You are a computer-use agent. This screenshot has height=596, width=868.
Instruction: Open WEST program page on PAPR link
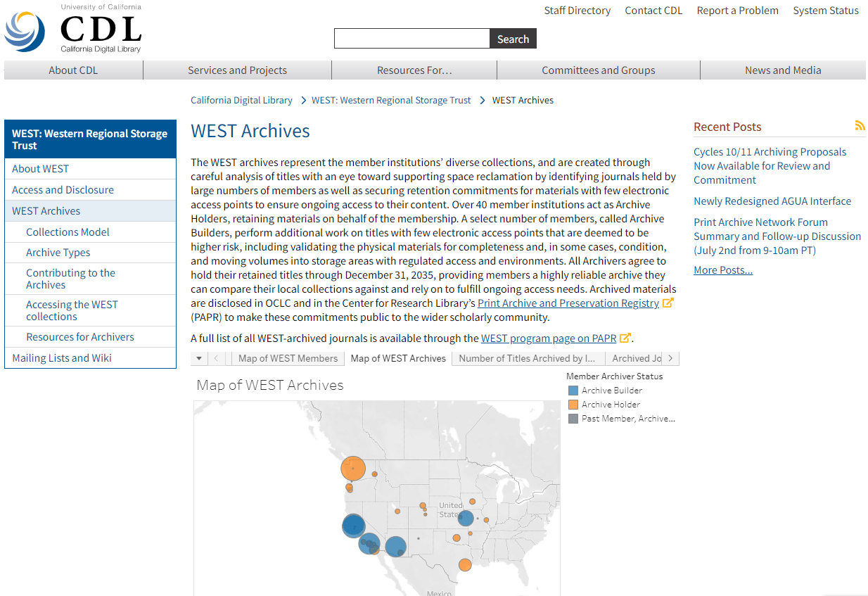[x=549, y=338]
